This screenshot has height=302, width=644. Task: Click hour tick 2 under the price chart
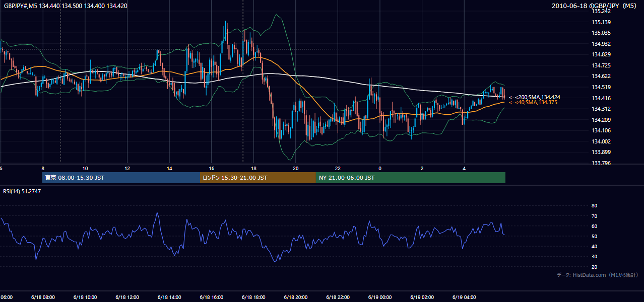[422, 168]
